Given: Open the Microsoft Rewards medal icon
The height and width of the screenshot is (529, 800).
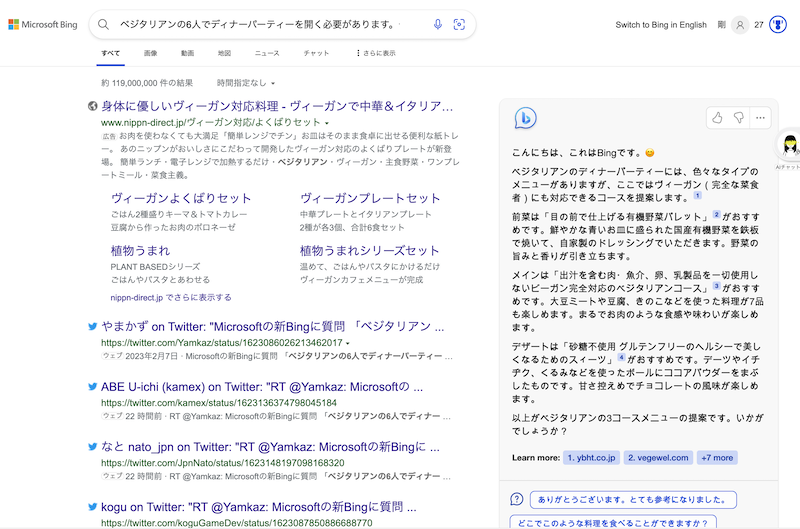Looking at the screenshot, I should click(778, 24).
